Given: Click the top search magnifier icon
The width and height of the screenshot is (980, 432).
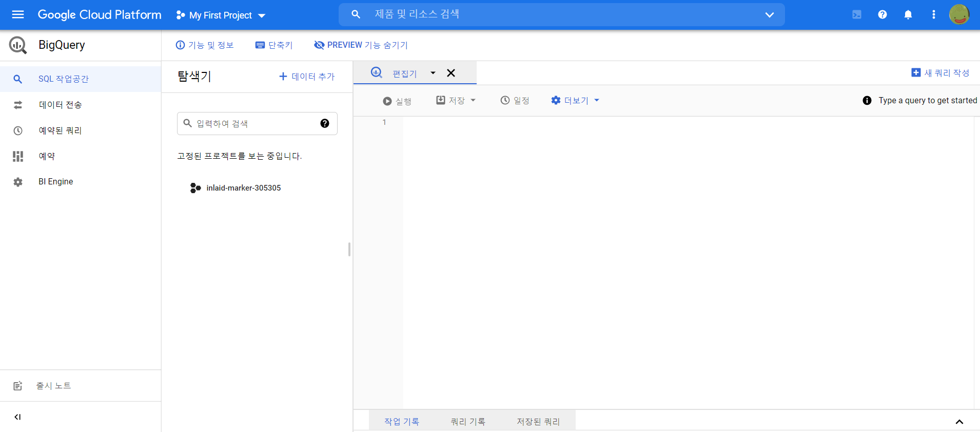Looking at the screenshot, I should point(356,14).
